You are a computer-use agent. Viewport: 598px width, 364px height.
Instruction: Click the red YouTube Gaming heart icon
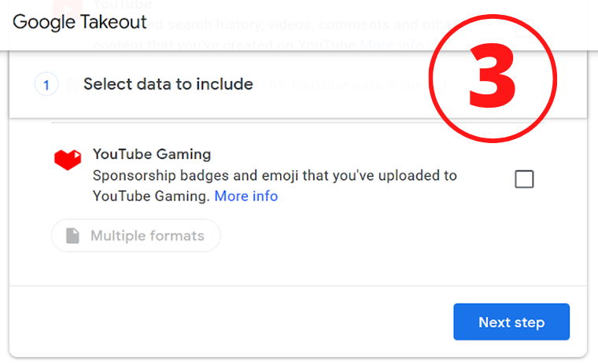point(68,160)
